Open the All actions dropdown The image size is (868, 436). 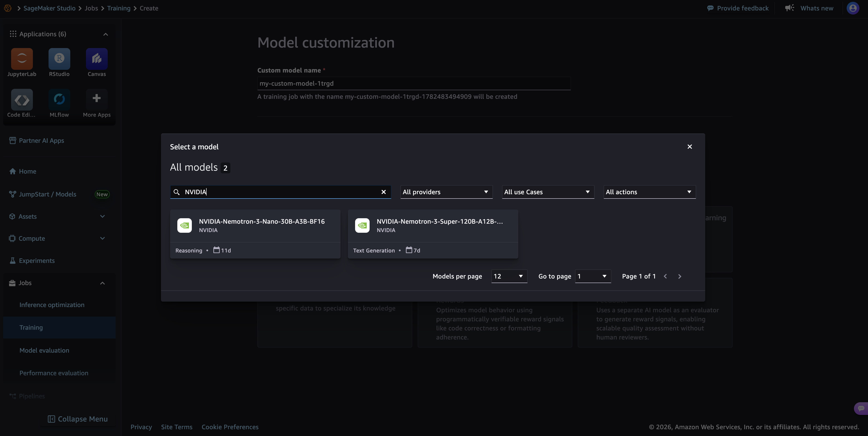coord(649,192)
